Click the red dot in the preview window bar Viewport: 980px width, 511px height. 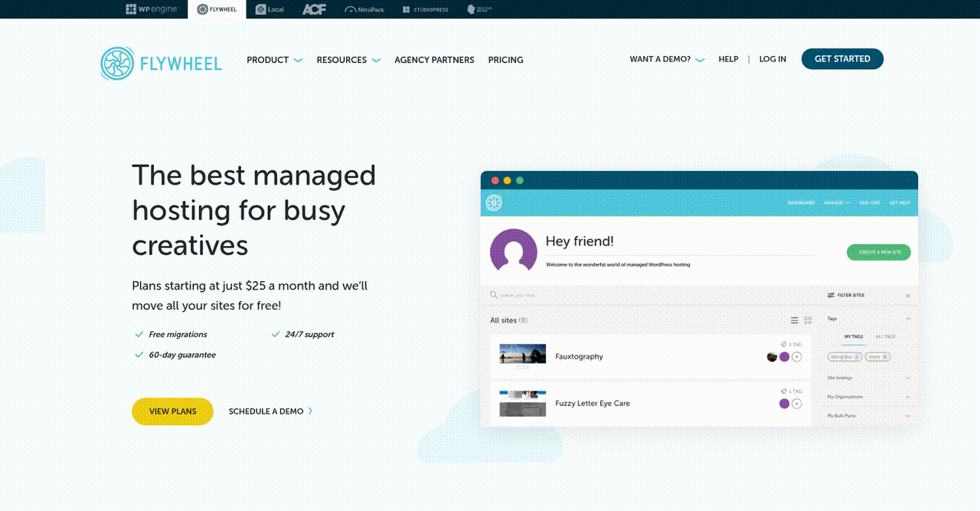point(495,181)
